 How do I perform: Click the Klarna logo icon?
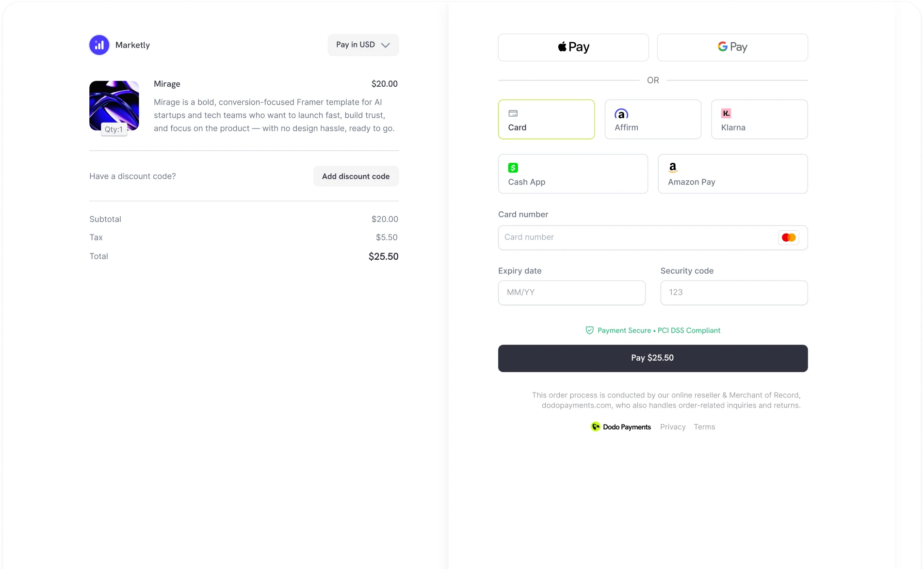(x=726, y=113)
